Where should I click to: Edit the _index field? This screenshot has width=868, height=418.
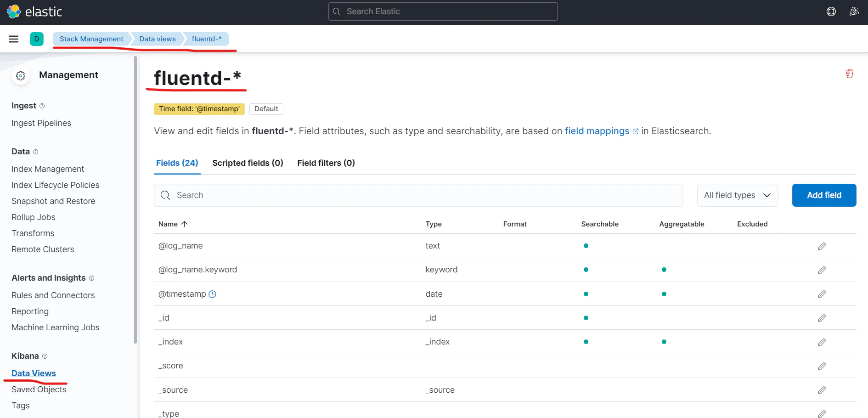822,342
